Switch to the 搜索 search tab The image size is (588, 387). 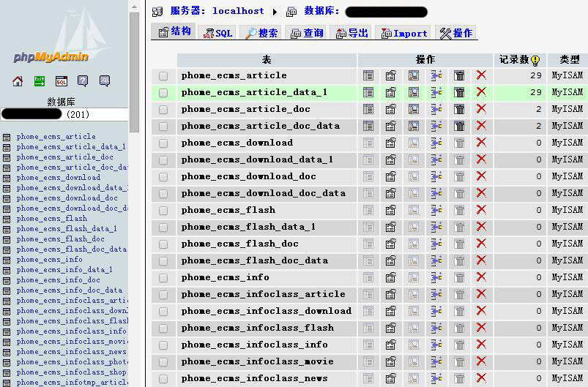tap(261, 33)
